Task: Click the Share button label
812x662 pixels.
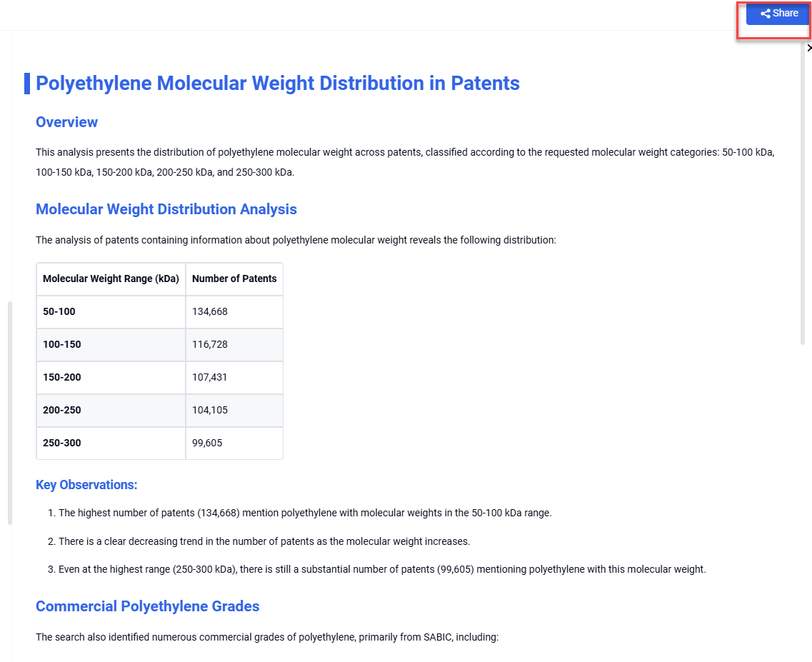Action: click(x=785, y=14)
